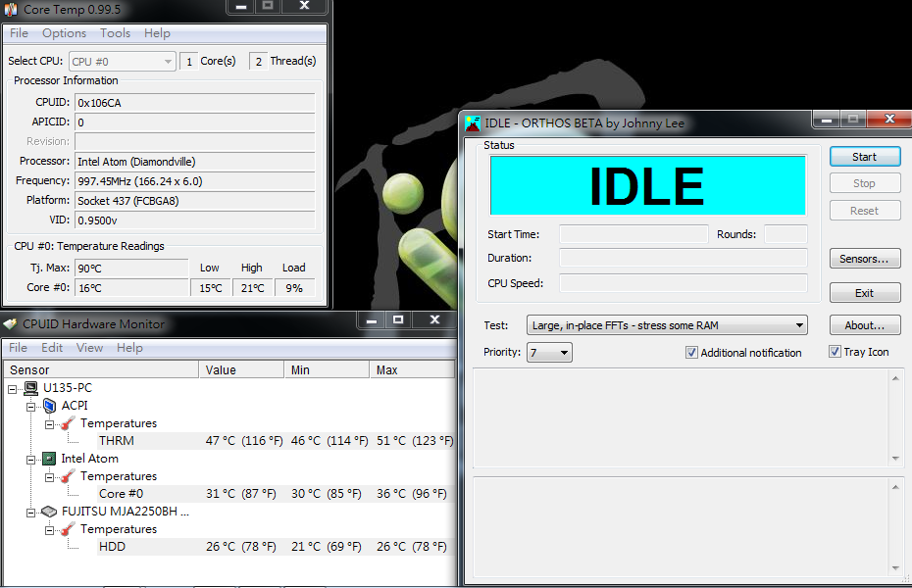This screenshot has width=912, height=588.
Task: Click the CPUID Hardware Monitor title icon
Action: [10, 323]
